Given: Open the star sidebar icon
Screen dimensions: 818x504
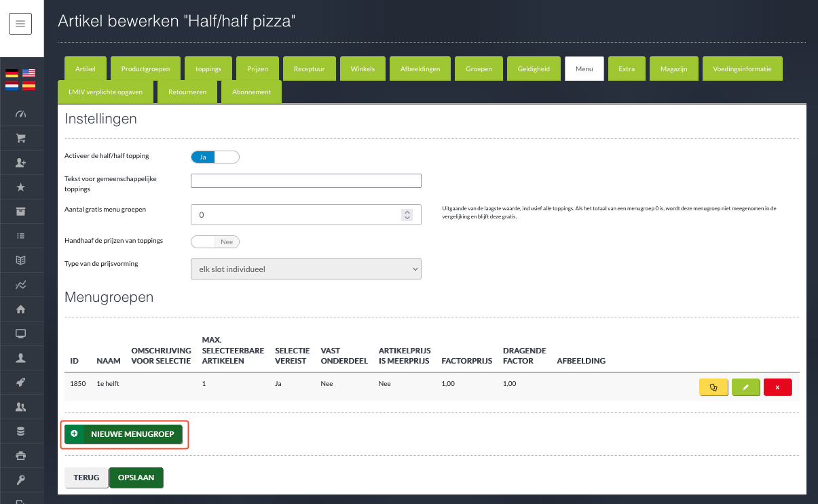Looking at the screenshot, I should pos(20,187).
